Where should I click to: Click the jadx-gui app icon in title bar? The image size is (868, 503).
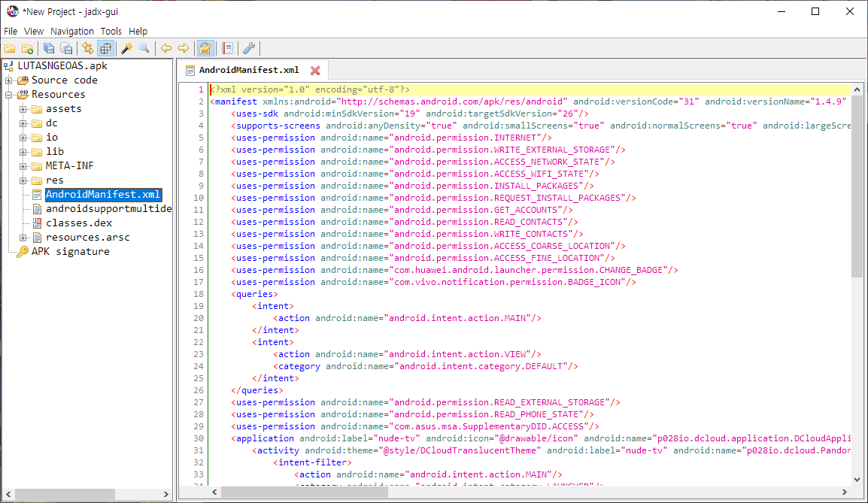[12, 11]
